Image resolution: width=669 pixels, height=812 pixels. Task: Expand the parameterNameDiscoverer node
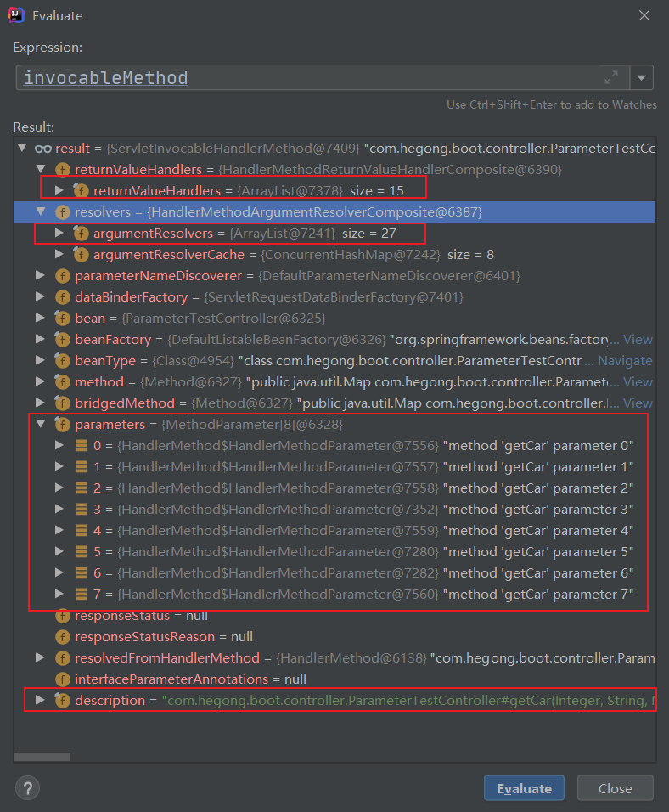(x=40, y=275)
